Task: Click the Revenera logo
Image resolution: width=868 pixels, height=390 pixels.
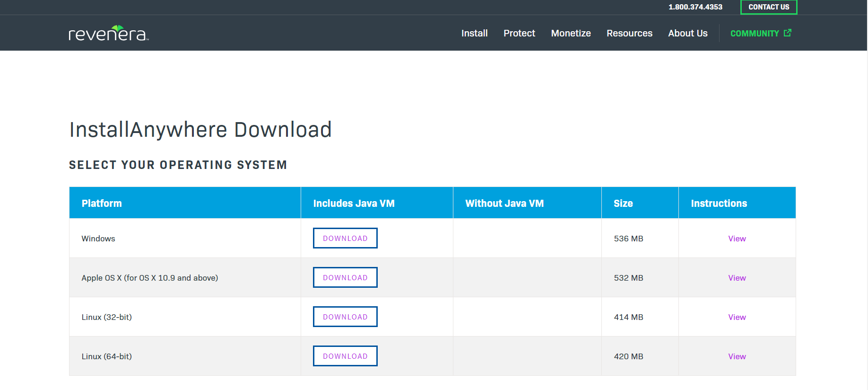Action: tap(109, 33)
